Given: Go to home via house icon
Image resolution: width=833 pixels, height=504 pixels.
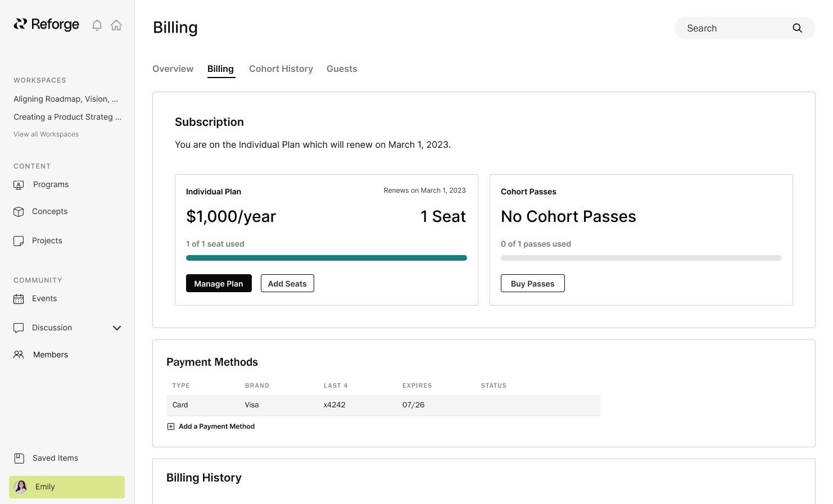Looking at the screenshot, I should (x=116, y=25).
